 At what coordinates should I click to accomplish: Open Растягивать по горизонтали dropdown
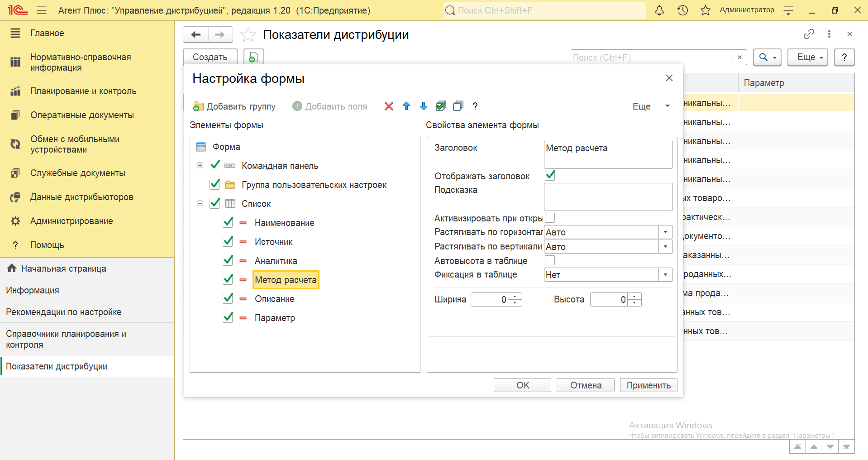pos(665,232)
